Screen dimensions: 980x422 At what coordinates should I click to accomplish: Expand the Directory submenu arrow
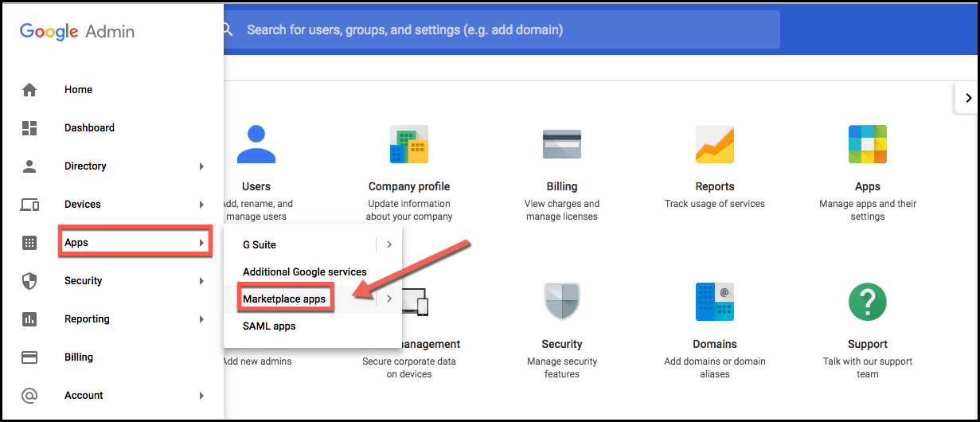tap(201, 166)
